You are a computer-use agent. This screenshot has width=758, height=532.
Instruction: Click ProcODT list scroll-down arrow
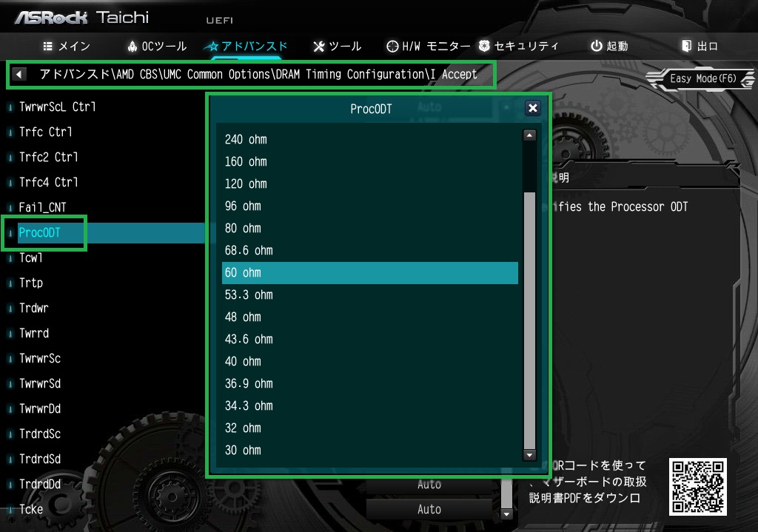point(530,455)
